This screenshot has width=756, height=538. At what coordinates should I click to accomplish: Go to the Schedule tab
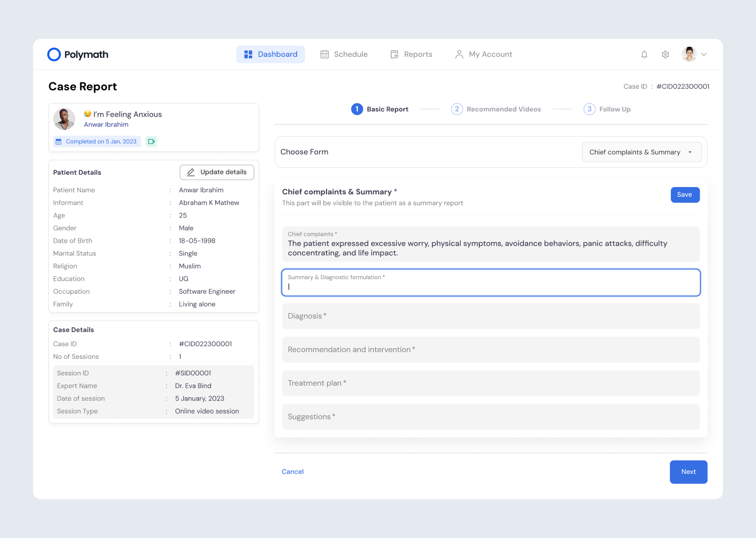(344, 55)
